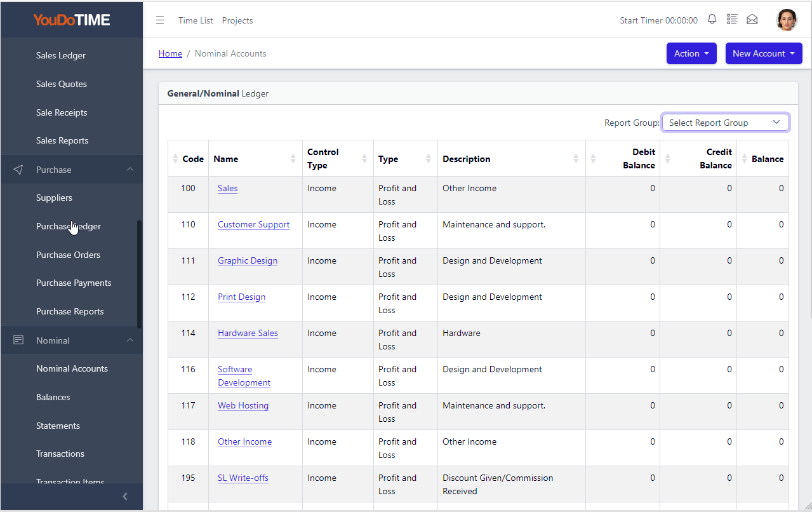Open the New Account dropdown button

click(764, 53)
